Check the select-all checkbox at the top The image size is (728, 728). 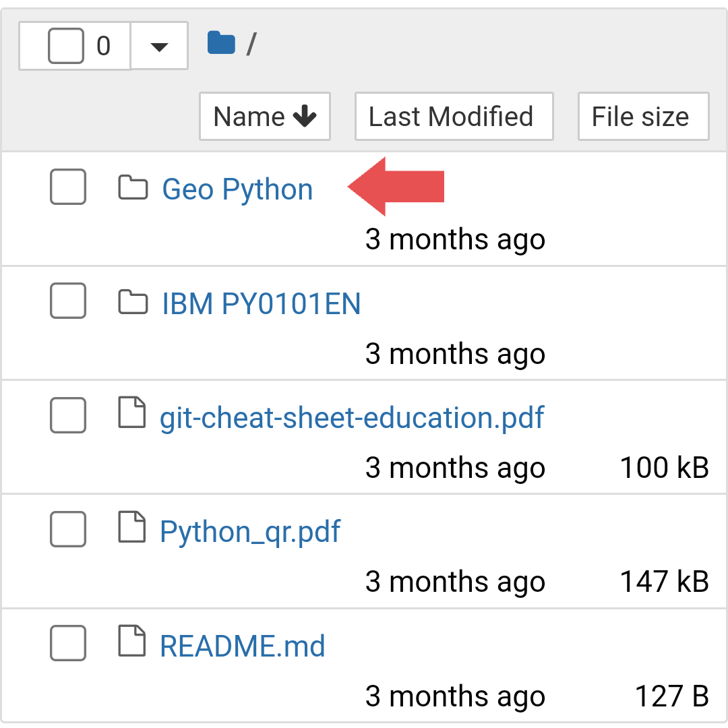[x=65, y=45]
